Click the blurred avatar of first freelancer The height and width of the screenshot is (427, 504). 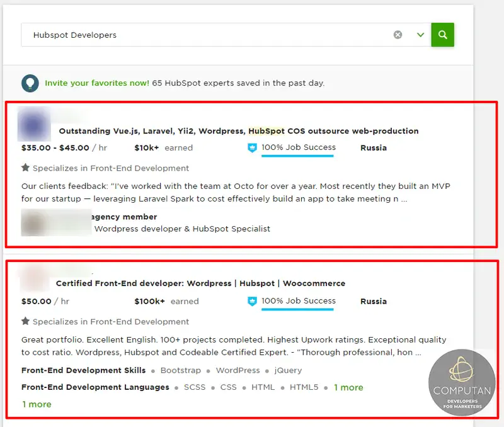point(34,124)
